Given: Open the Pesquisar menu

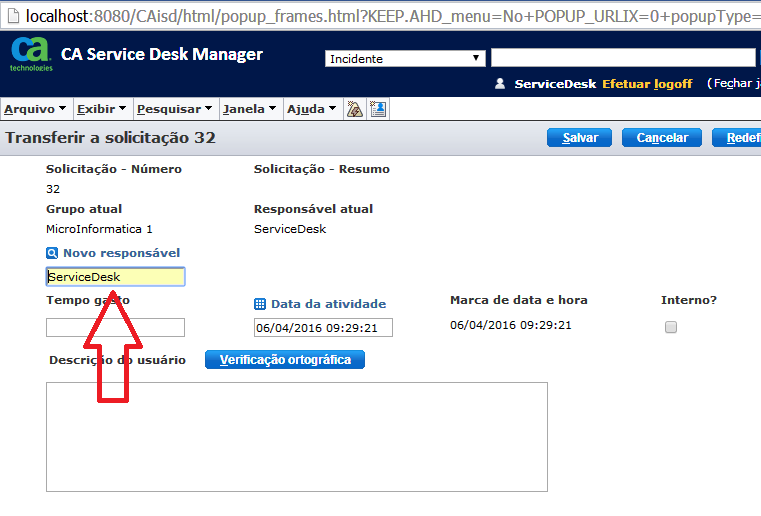Looking at the screenshot, I should (175, 109).
